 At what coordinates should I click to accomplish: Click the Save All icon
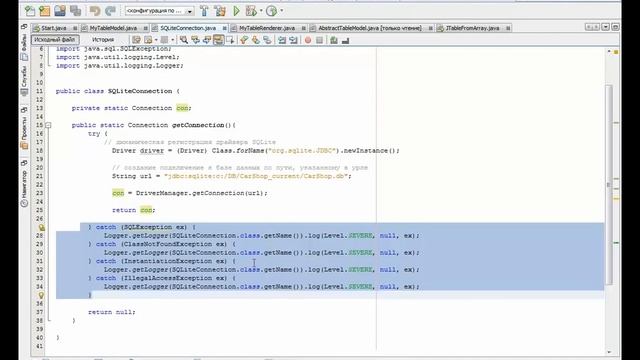[x=76, y=11]
